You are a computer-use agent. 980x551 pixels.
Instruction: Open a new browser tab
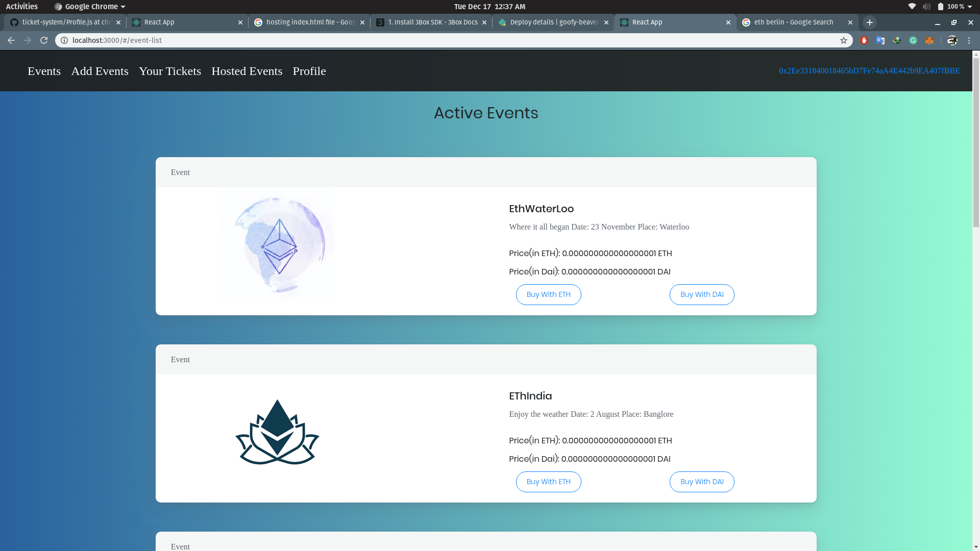870,22
